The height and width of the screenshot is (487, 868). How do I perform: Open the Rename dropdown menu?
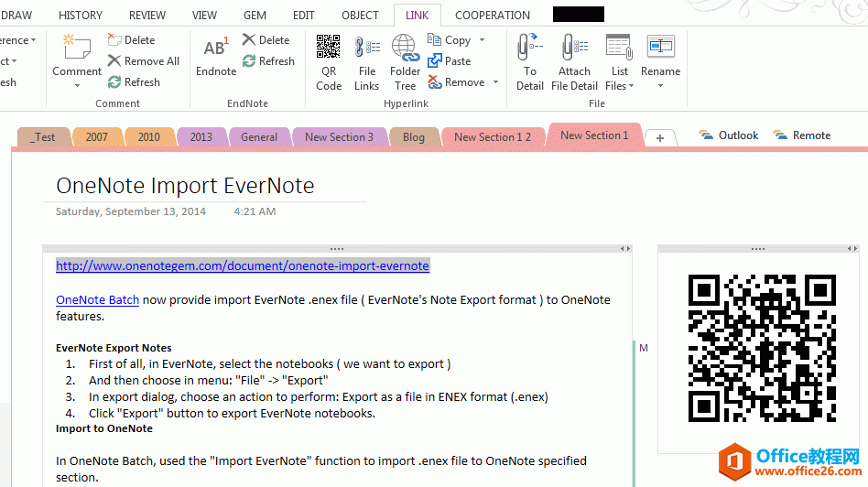click(x=660, y=86)
